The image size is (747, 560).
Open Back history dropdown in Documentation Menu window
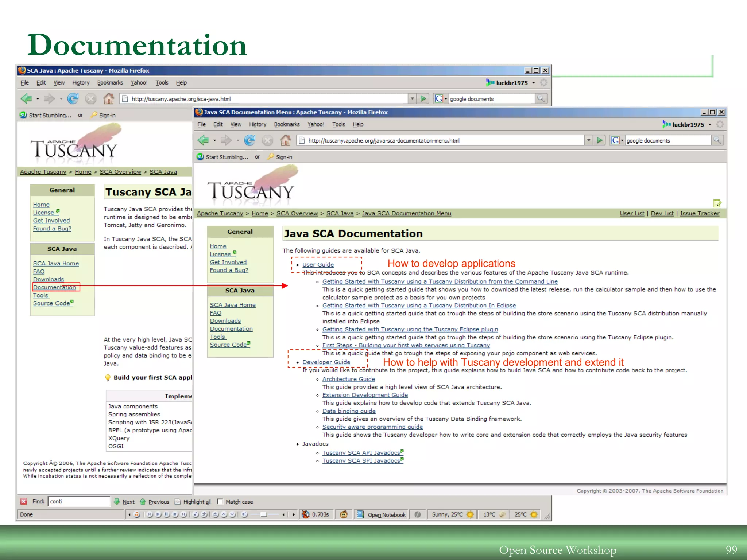point(214,140)
